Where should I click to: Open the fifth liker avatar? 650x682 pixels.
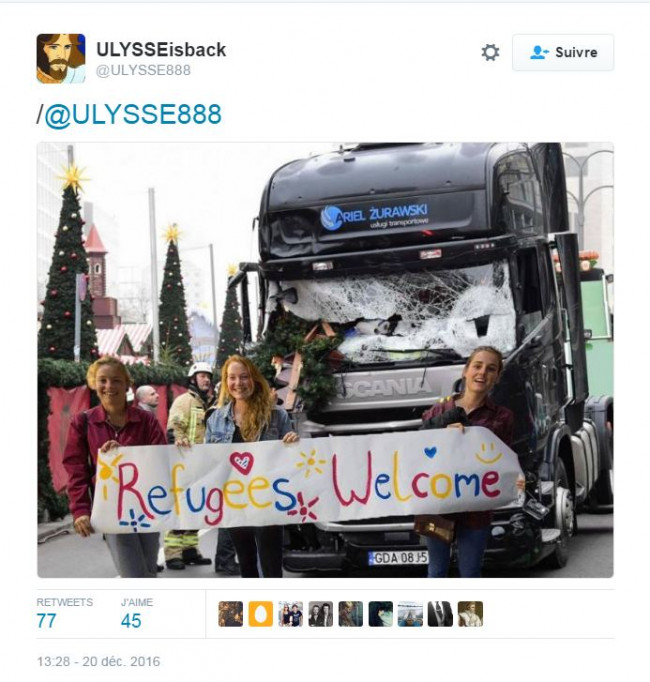point(351,614)
